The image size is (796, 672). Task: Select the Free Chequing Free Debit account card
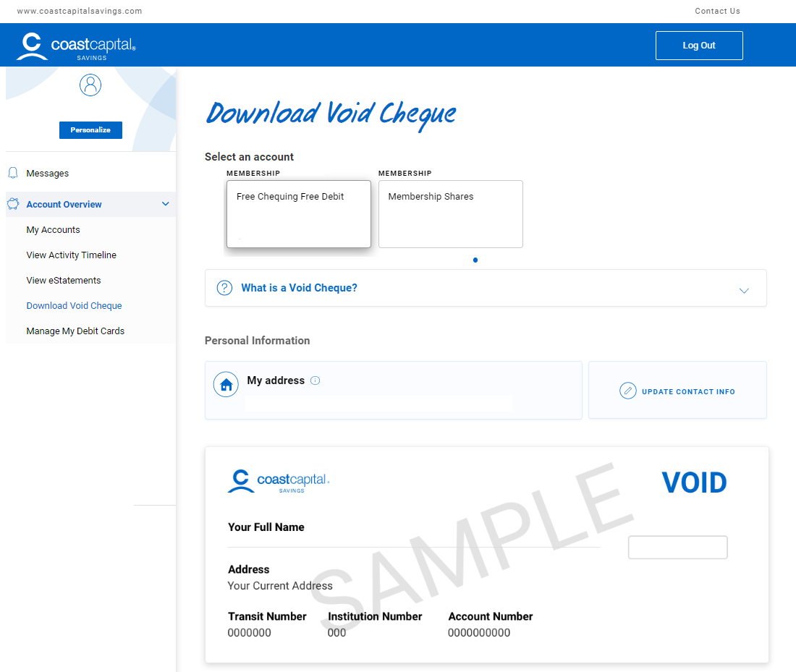coord(298,214)
